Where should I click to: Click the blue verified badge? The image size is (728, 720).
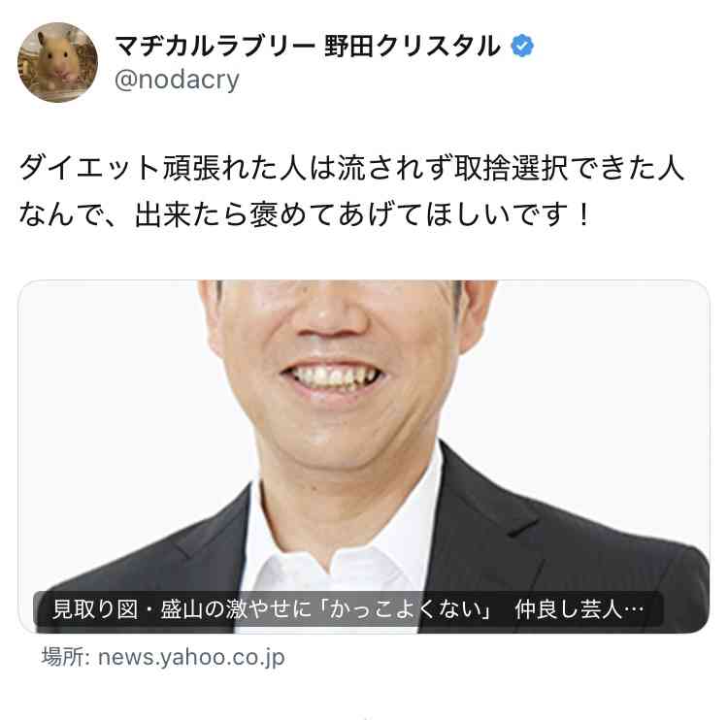[522, 46]
